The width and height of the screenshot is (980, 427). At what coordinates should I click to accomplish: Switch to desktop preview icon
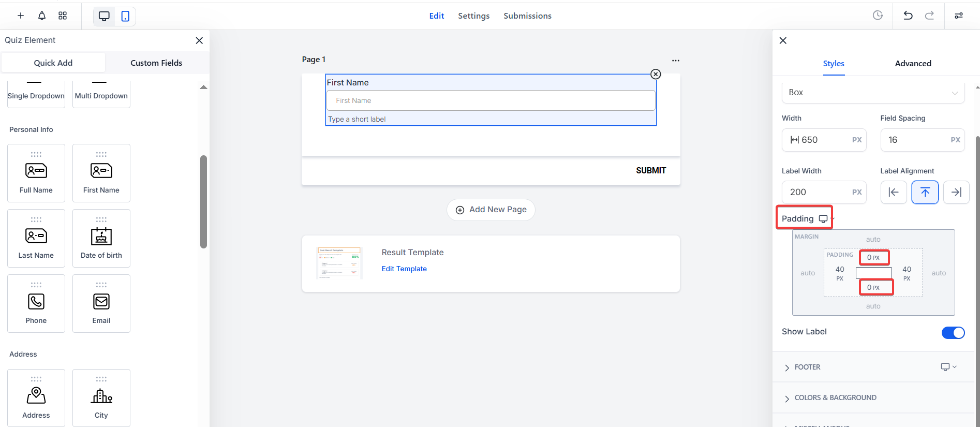coord(104,16)
